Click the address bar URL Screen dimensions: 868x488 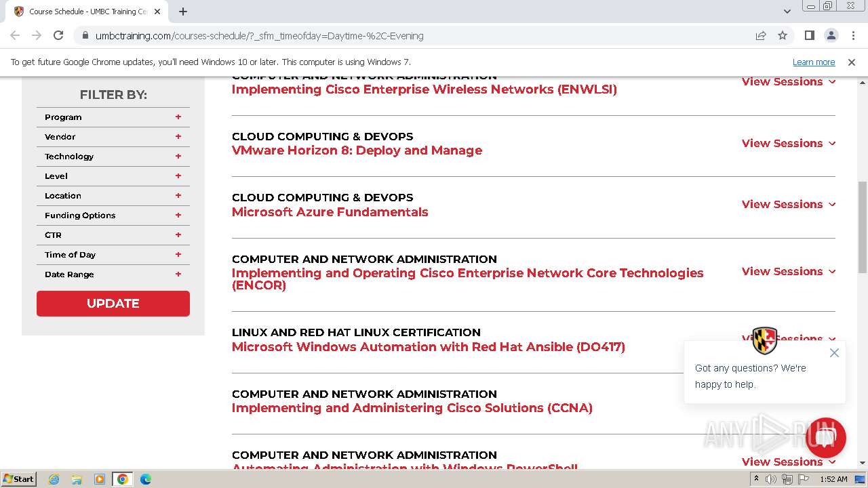[259, 36]
